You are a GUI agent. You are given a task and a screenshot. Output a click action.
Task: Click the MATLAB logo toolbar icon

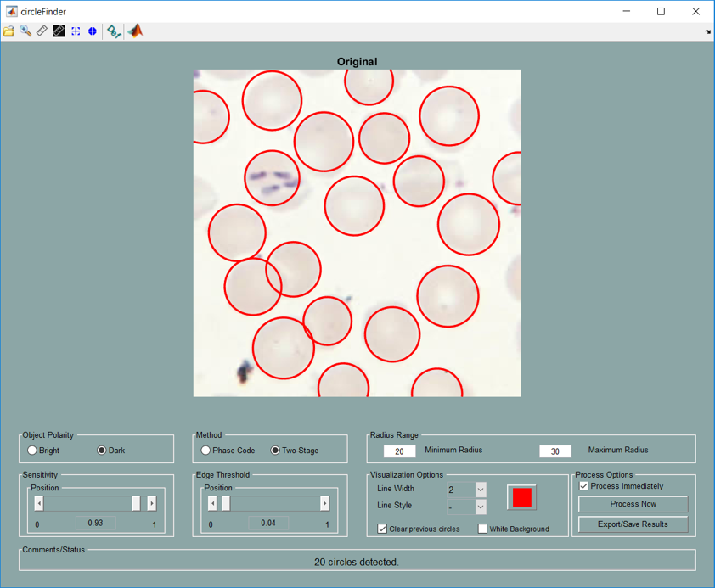click(x=135, y=31)
